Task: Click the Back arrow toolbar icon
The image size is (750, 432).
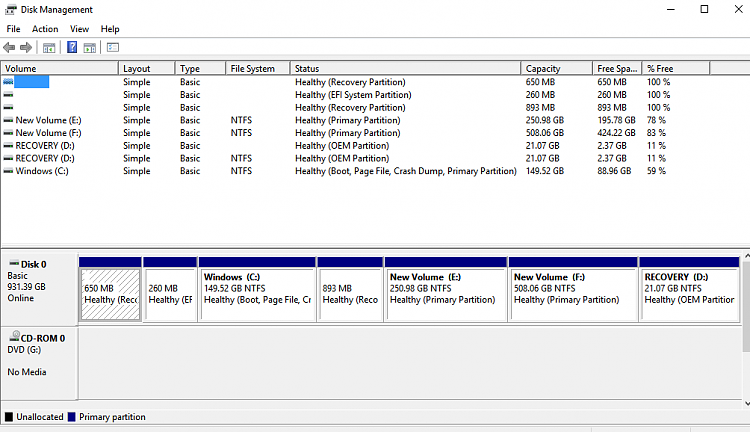Action: click(9, 47)
